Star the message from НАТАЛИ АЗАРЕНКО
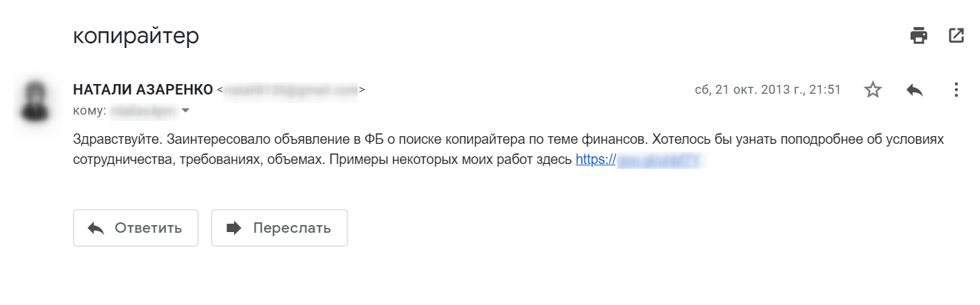980x305 pixels. click(x=872, y=90)
